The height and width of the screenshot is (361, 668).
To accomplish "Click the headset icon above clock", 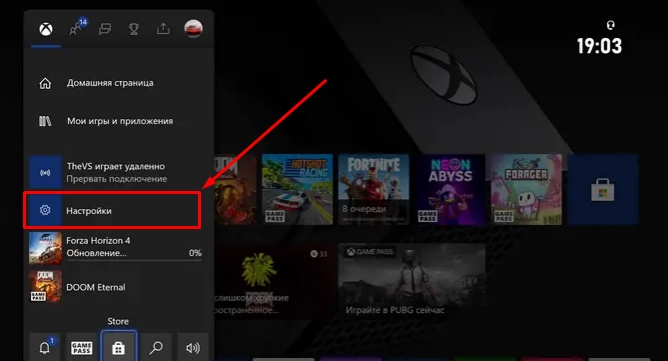I will pos(610,25).
